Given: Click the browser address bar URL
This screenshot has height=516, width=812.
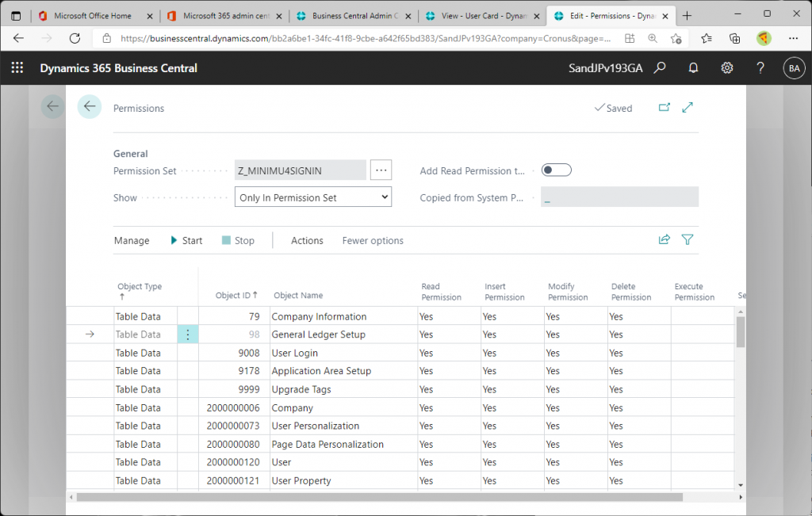Looking at the screenshot, I should [x=365, y=38].
